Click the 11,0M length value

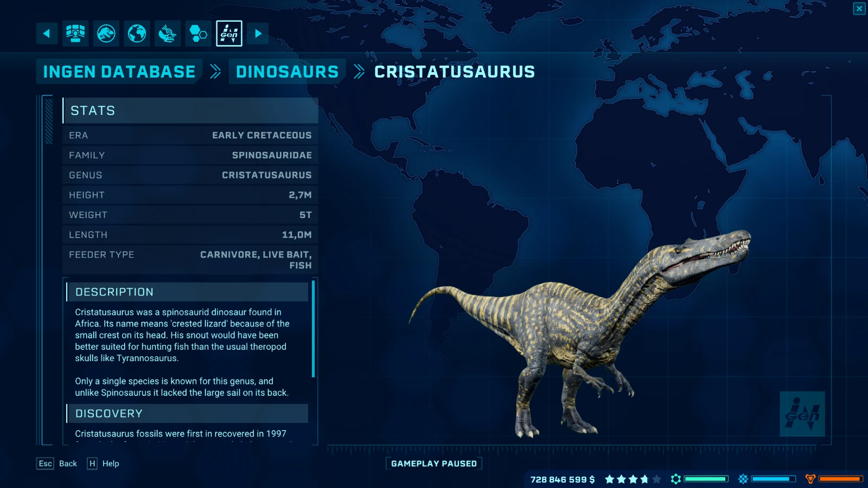[297, 235]
